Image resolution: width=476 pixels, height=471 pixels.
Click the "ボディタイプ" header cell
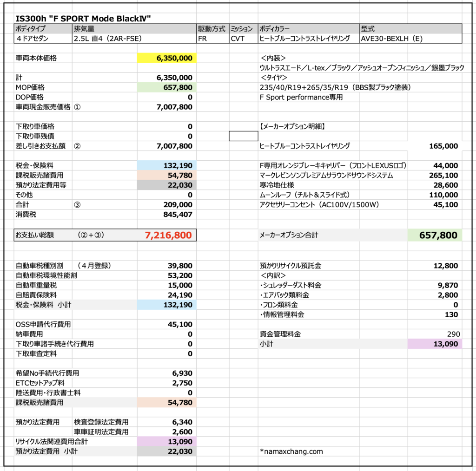pyautogui.click(x=43, y=29)
